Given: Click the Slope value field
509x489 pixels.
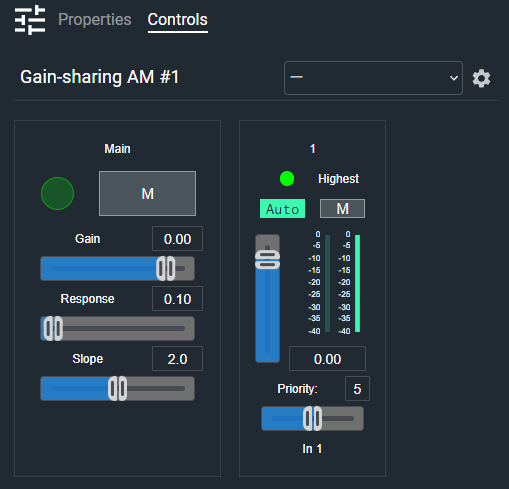Looking at the screenshot, I should [x=177, y=359].
